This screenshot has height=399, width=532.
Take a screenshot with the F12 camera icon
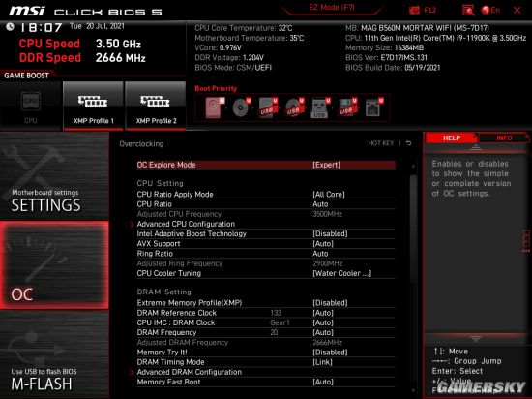(x=414, y=10)
